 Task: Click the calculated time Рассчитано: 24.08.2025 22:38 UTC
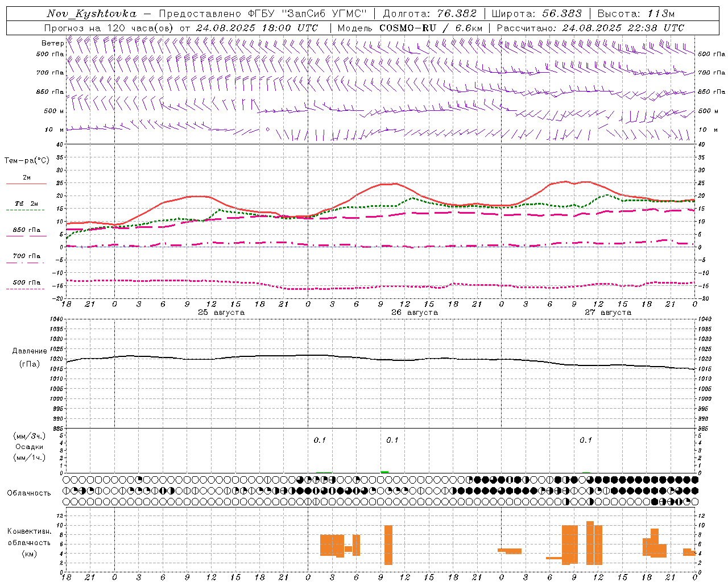(x=590, y=28)
